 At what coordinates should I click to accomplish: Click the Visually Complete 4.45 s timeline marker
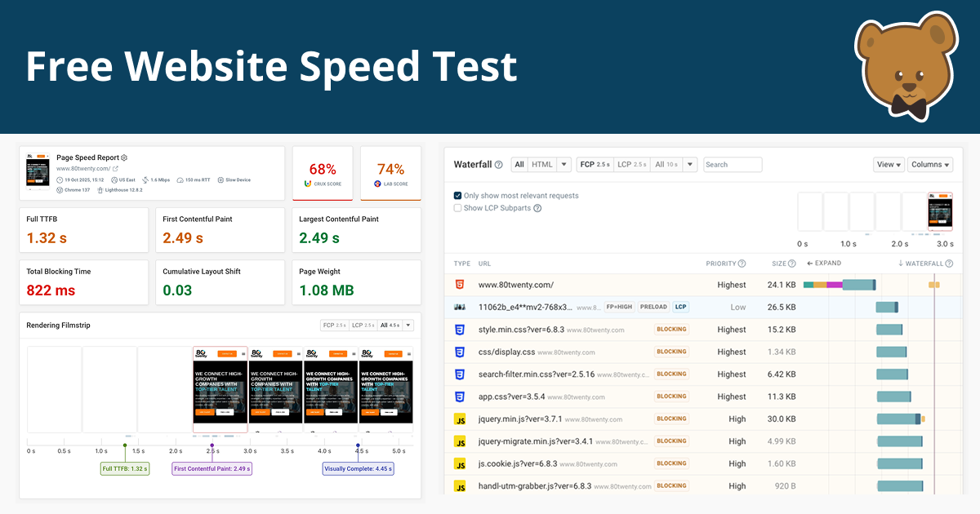(x=358, y=469)
